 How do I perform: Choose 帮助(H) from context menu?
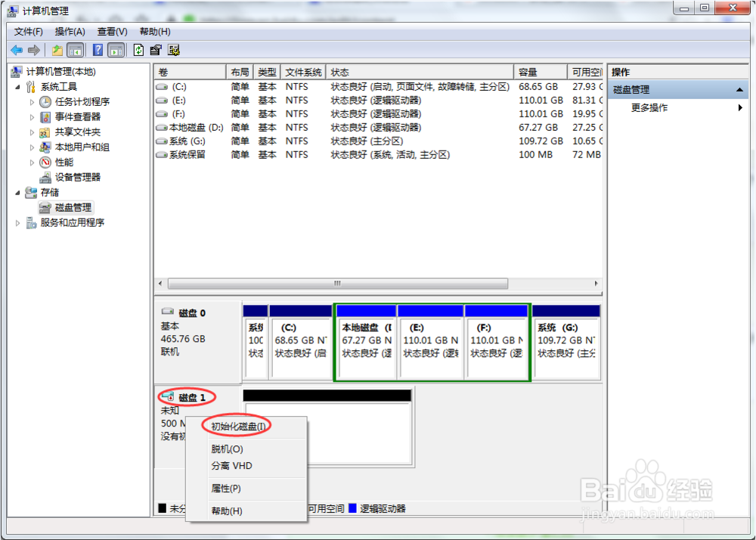pos(246,511)
